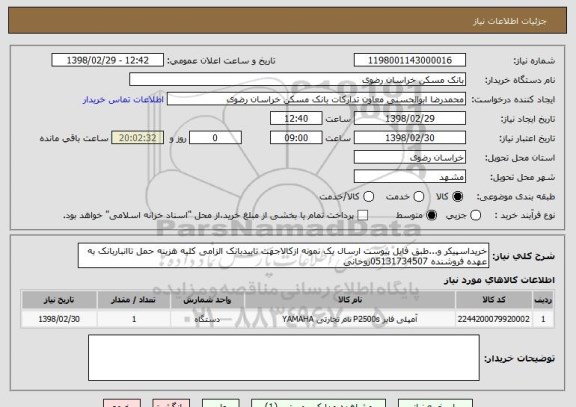Select جزیی purchase process type
The width and height of the screenshot is (576, 407).
[475, 216]
